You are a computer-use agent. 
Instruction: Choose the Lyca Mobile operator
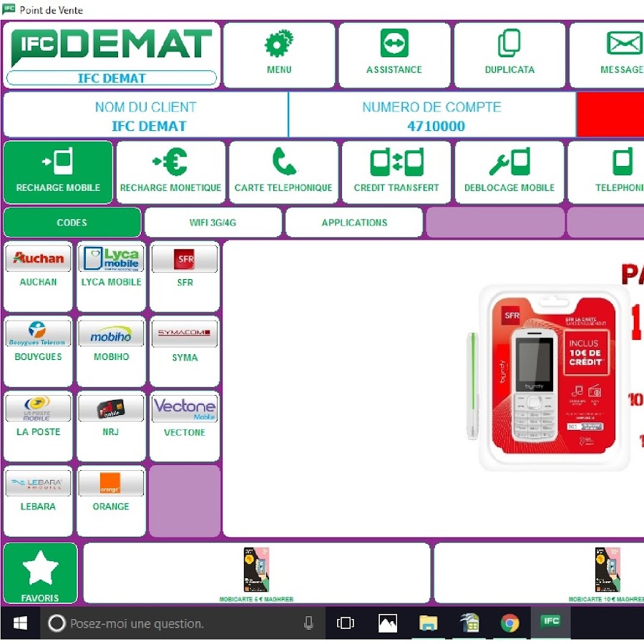pyautogui.click(x=112, y=276)
